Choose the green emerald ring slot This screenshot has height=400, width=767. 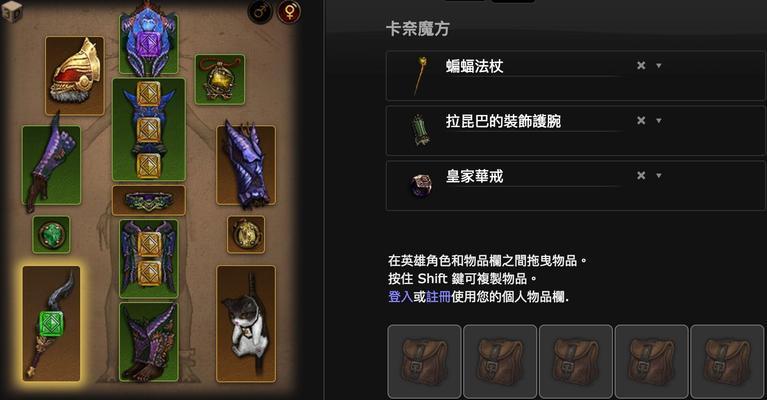point(51,235)
